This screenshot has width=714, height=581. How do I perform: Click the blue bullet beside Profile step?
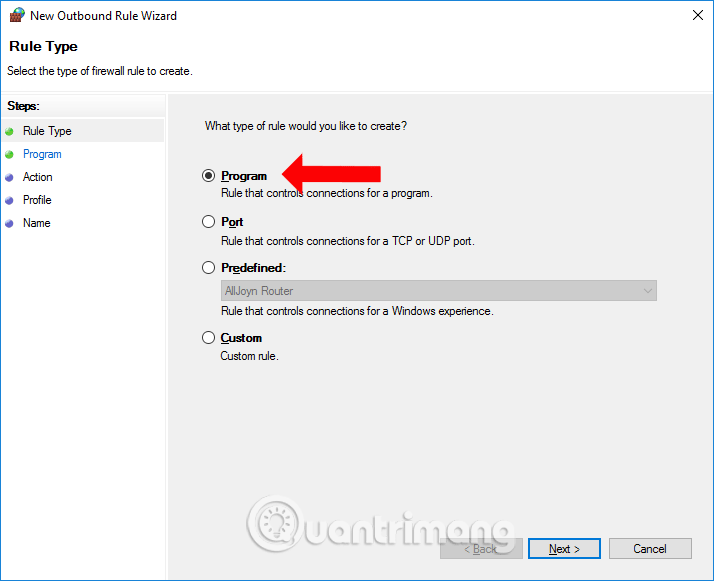(10, 200)
